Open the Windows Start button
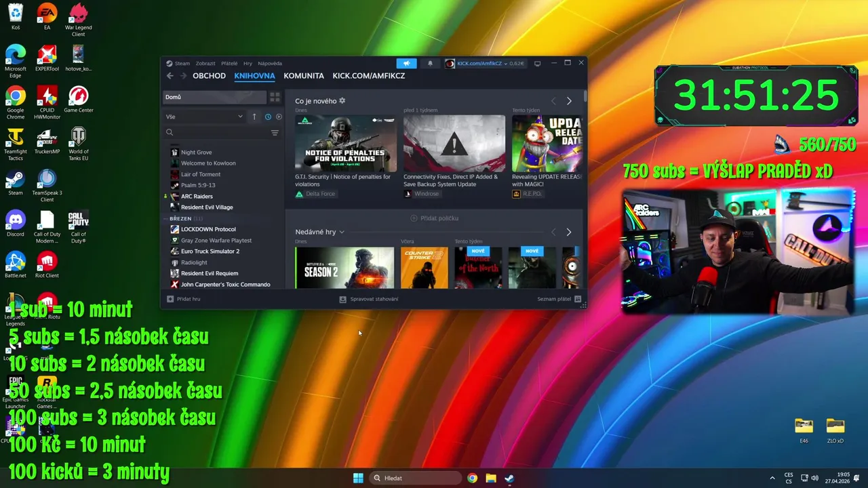The image size is (868, 488). (x=358, y=478)
